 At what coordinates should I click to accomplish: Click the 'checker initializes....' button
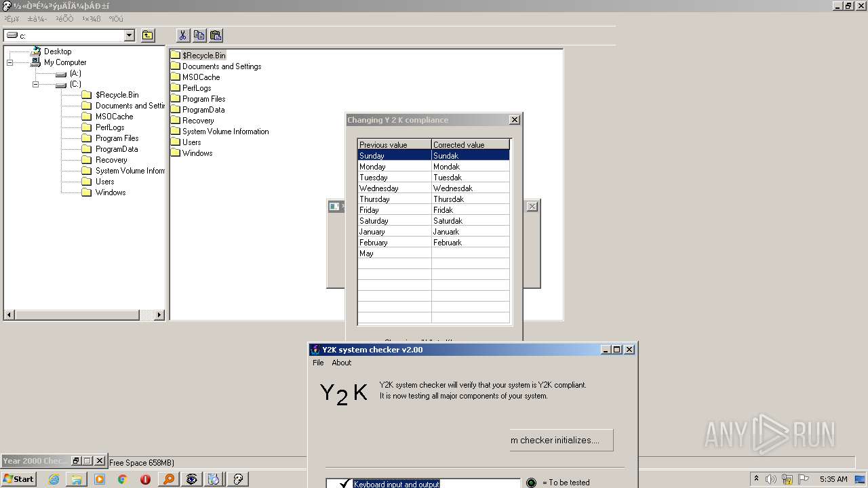pyautogui.click(x=561, y=440)
